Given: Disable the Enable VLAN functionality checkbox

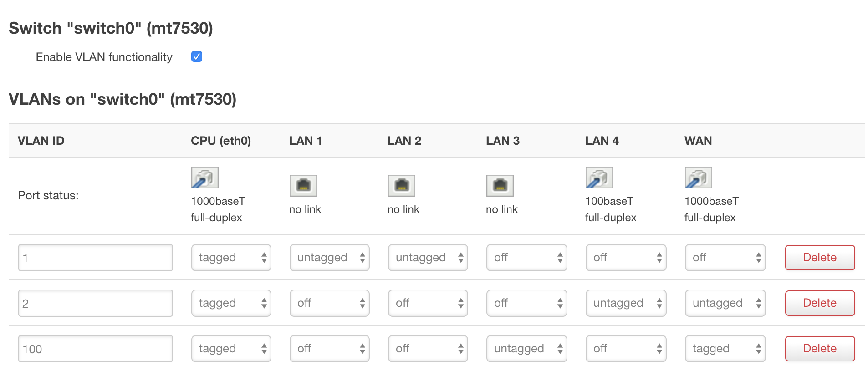Looking at the screenshot, I should [x=197, y=56].
